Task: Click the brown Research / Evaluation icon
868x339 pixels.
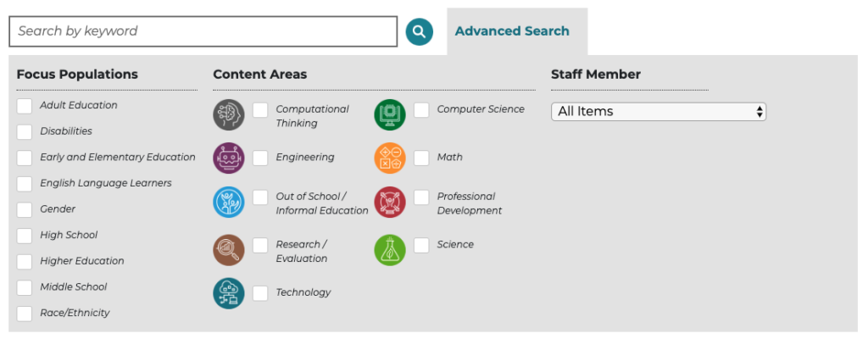Action: (x=229, y=250)
